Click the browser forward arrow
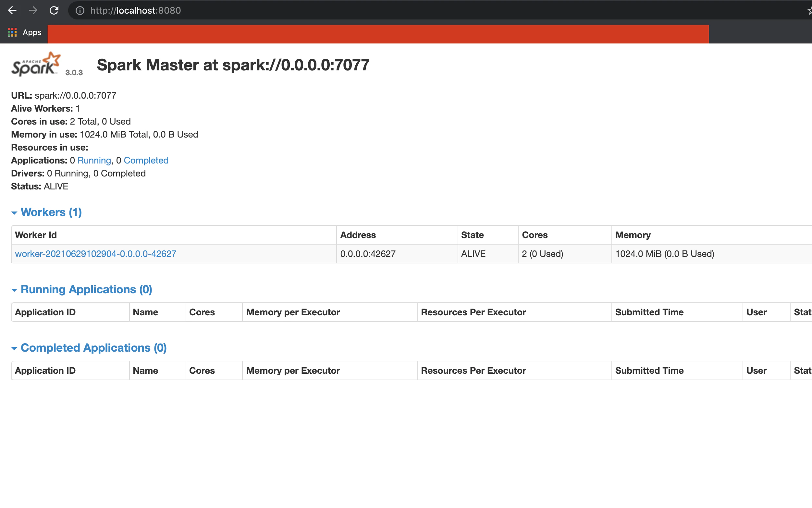Image resolution: width=812 pixels, height=508 pixels. [x=33, y=10]
